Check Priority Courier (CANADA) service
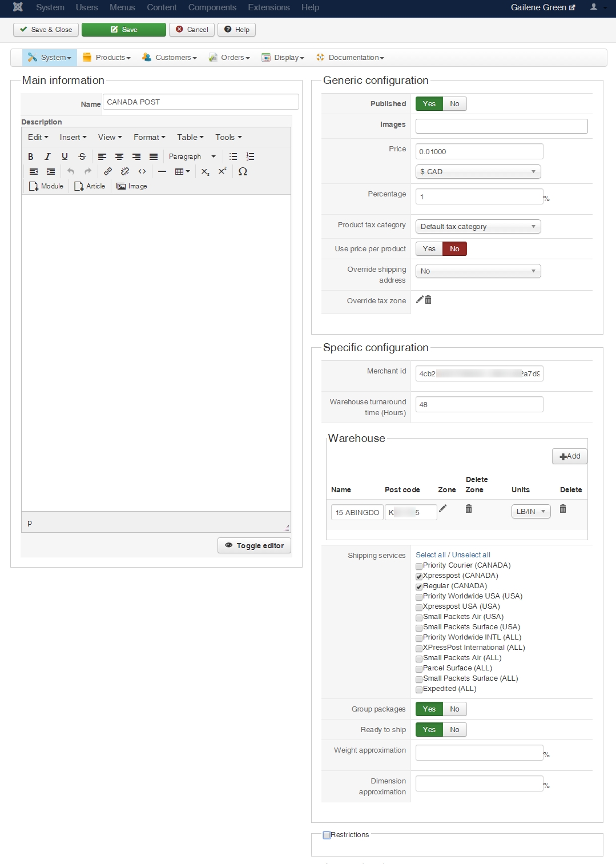Screen dimensions: 616x864 [x=419, y=566]
